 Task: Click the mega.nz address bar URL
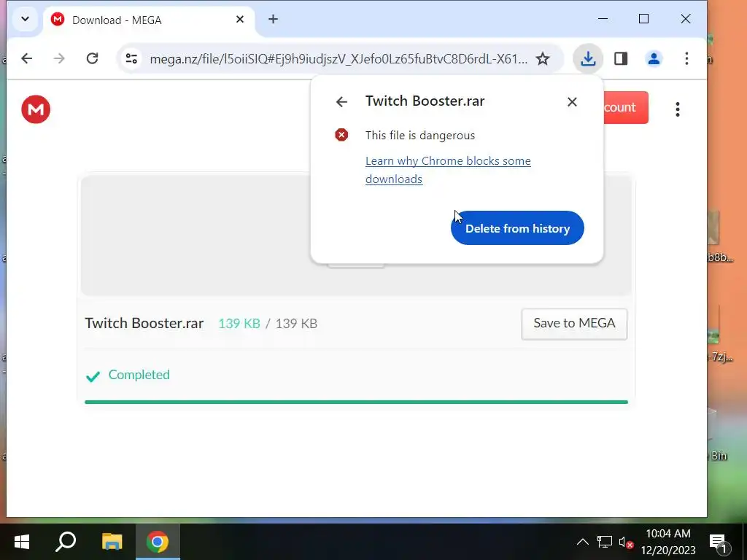[x=338, y=59]
